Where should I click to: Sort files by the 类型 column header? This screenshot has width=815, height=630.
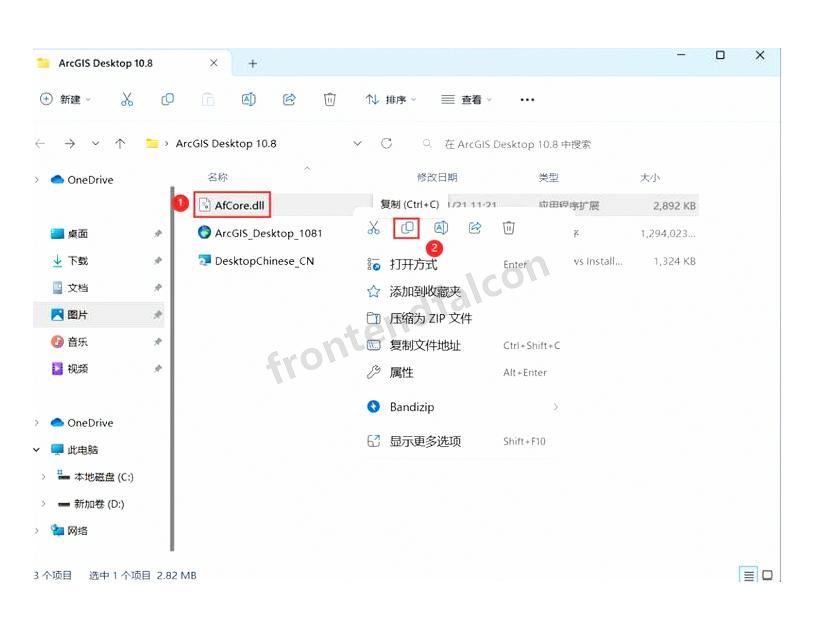pos(548,177)
